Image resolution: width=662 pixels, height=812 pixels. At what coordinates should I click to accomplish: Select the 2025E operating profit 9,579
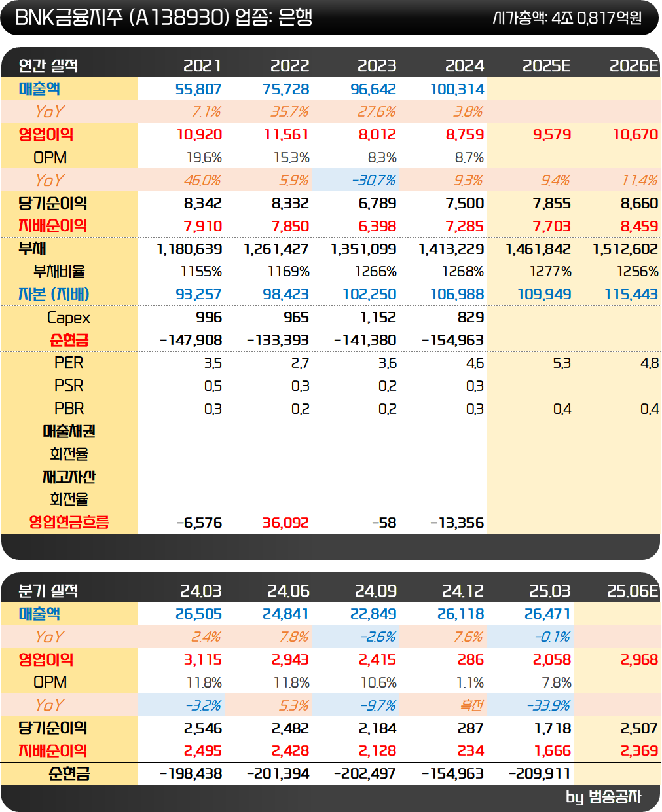point(552,135)
